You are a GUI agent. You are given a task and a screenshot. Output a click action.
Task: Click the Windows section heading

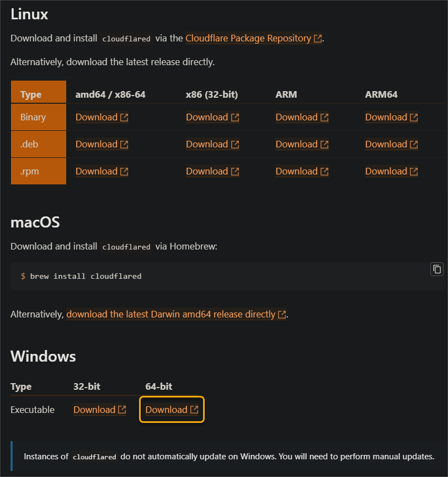tap(43, 356)
